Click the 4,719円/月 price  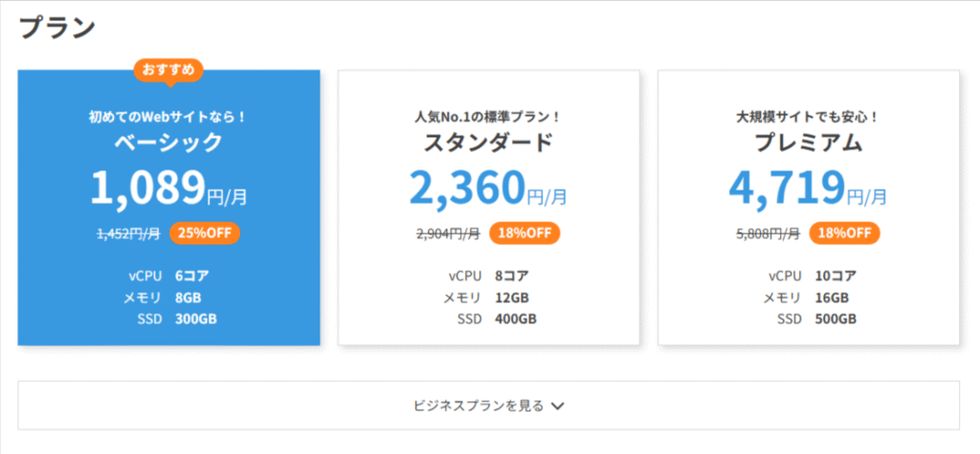[808, 188]
